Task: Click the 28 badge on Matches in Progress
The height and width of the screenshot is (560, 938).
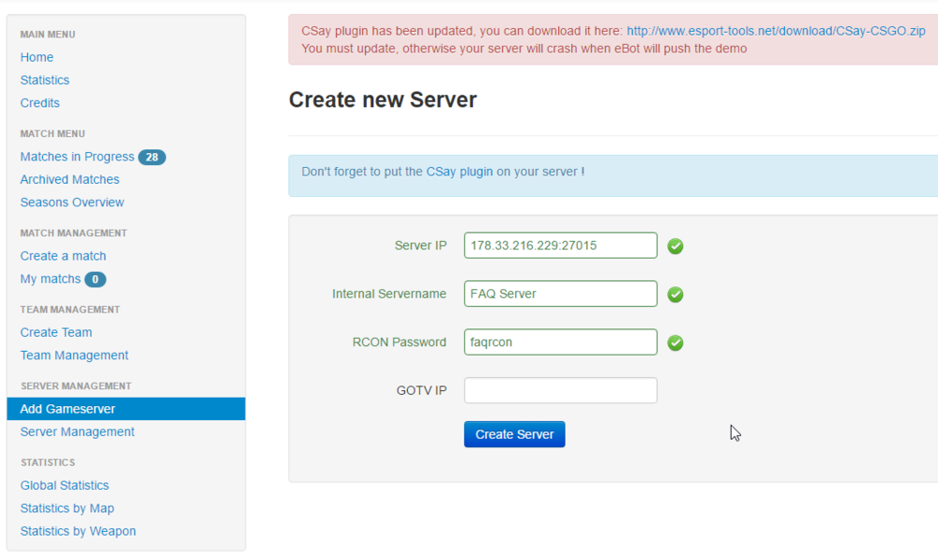Action: 152,158
